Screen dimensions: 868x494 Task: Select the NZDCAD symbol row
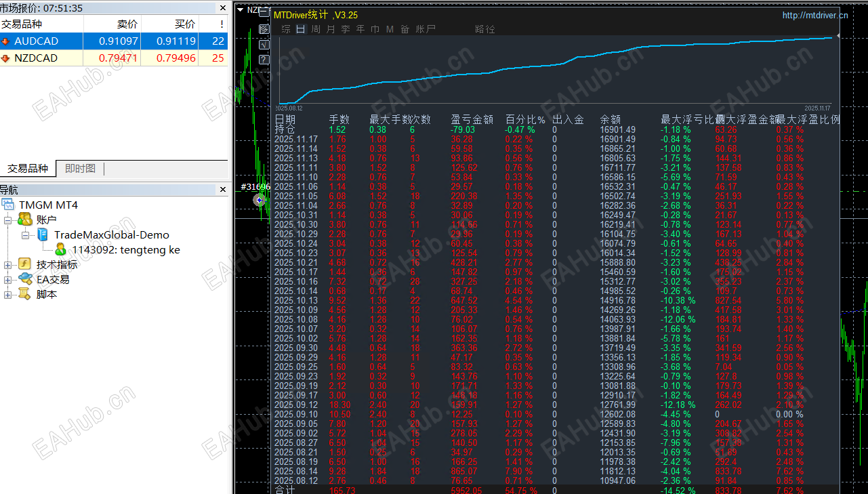pyautogui.click(x=36, y=58)
